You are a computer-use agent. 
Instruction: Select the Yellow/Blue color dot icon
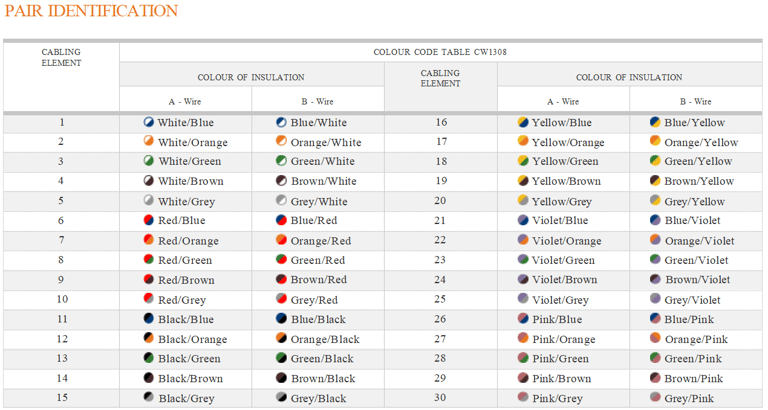pos(523,122)
